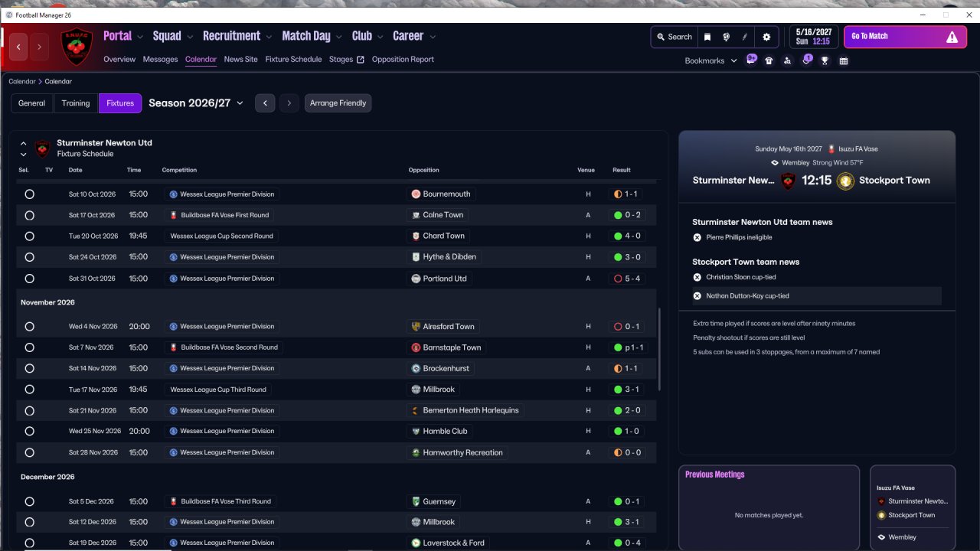Click the Sturminster Newton Utd club badge
This screenshot has width=980, height=551.
click(x=77, y=46)
